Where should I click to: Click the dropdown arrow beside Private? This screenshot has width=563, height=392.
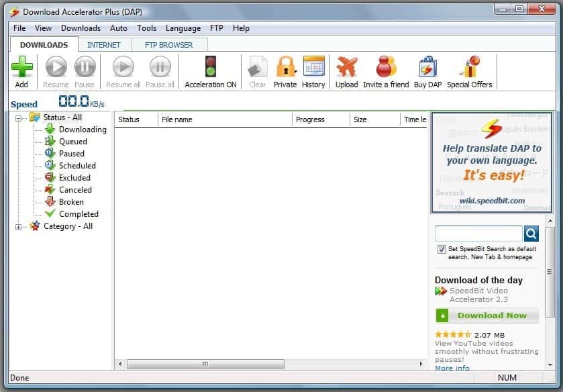pyautogui.click(x=296, y=71)
